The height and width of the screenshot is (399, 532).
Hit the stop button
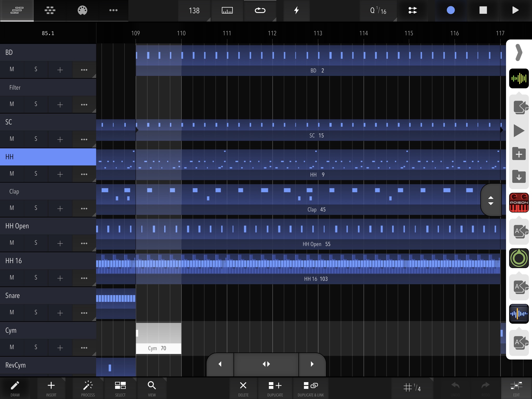click(x=483, y=10)
